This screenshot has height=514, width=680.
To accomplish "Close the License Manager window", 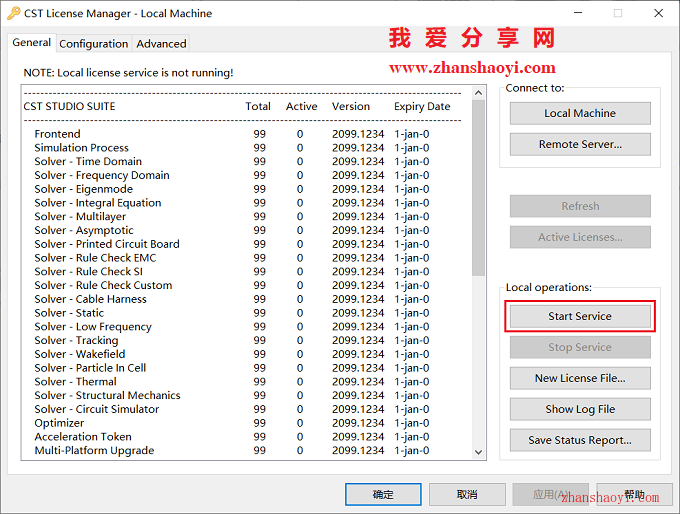I will (658, 13).
